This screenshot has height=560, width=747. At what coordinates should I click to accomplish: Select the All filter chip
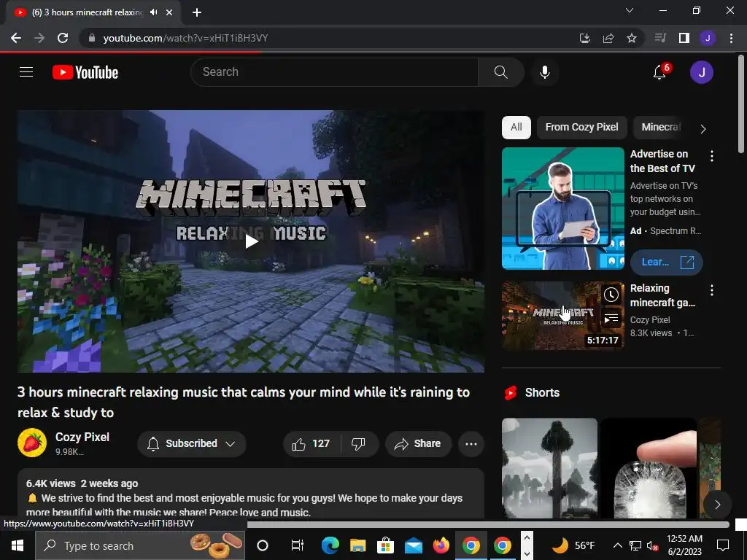click(x=516, y=127)
